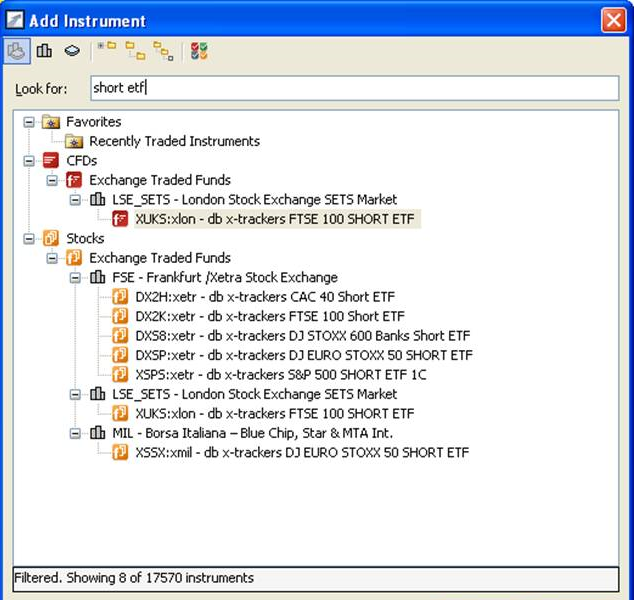The width and height of the screenshot is (635, 600).
Task: Select XSPS:xetr S&P 500 SHORT ETF 1C
Action: tap(281, 374)
